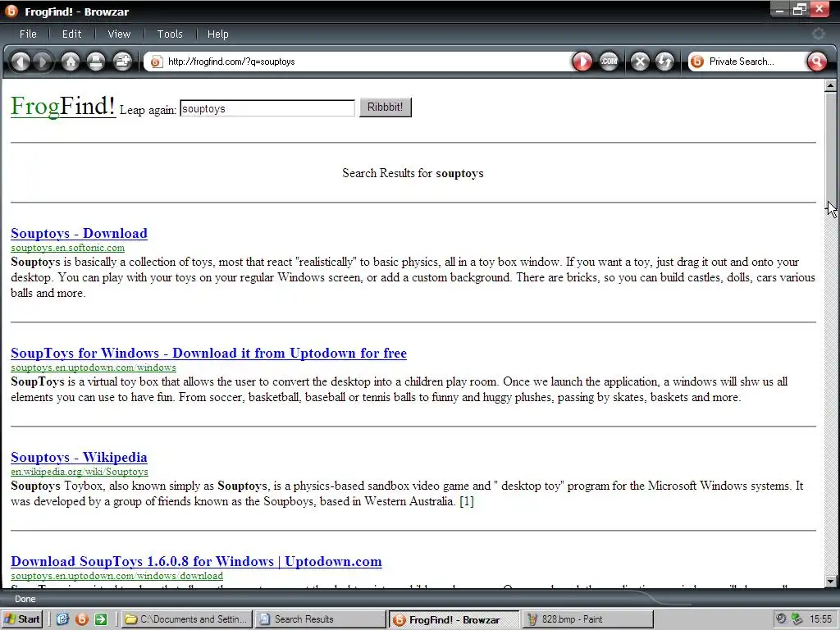Viewport: 840px width, 630px height.
Task: Switch to Search Results taskbar window
Action: click(x=320, y=619)
